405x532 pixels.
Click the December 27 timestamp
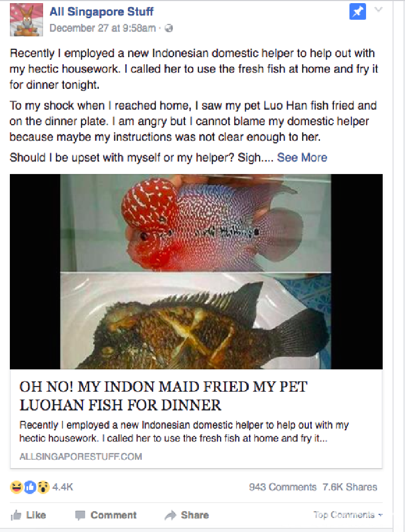click(102, 28)
